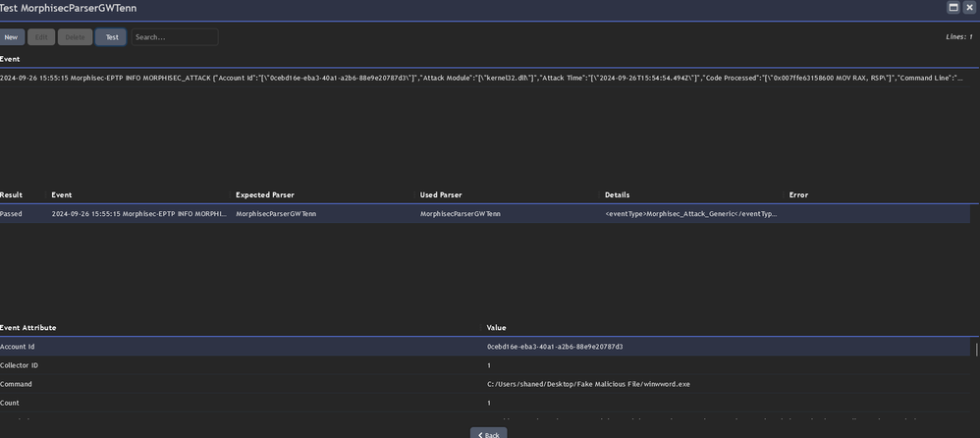Click the Event Attribute column header
Viewport: 980px width, 438px height.
(28, 327)
